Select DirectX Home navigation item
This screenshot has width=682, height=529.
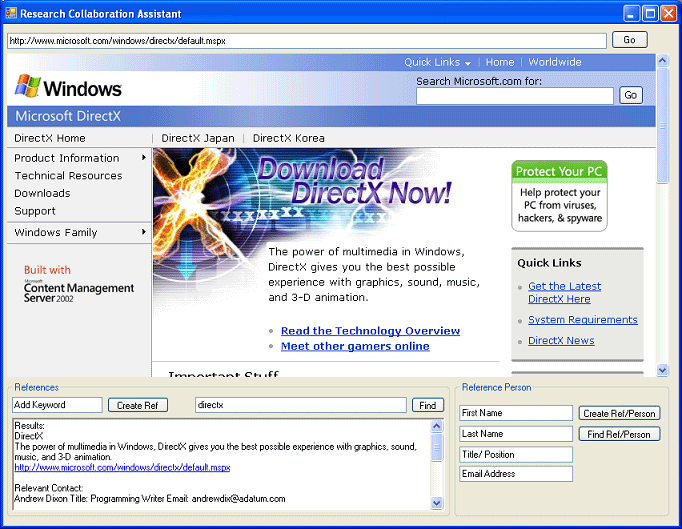click(x=50, y=138)
